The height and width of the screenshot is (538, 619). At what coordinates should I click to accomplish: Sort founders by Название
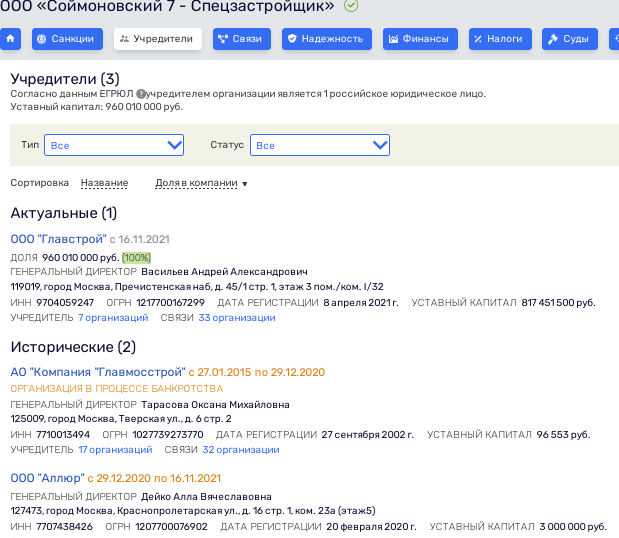coord(104,183)
